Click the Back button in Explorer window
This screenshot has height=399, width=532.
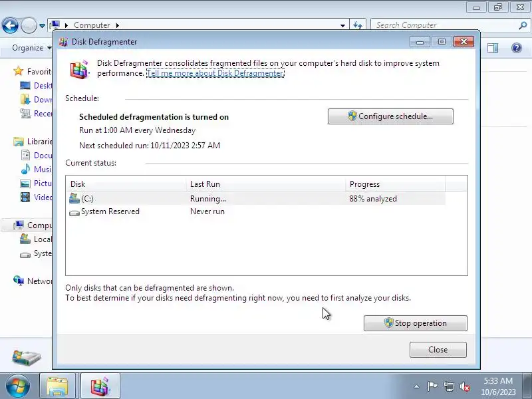[10, 25]
